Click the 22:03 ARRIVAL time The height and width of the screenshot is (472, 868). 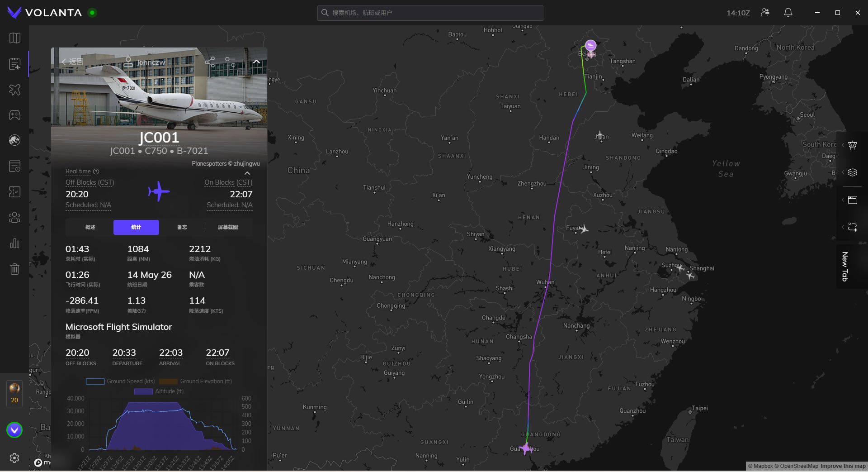coord(170,353)
